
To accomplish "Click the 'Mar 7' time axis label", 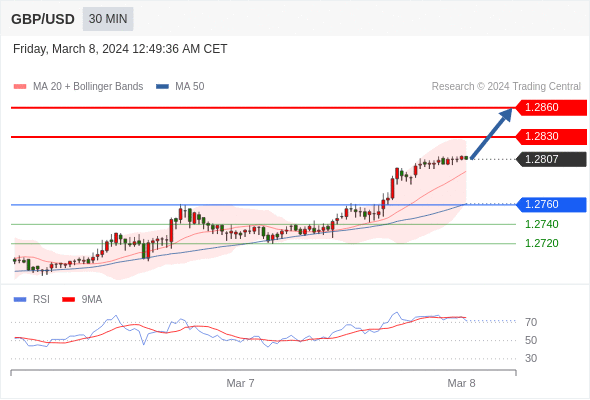I will point(240,383).
